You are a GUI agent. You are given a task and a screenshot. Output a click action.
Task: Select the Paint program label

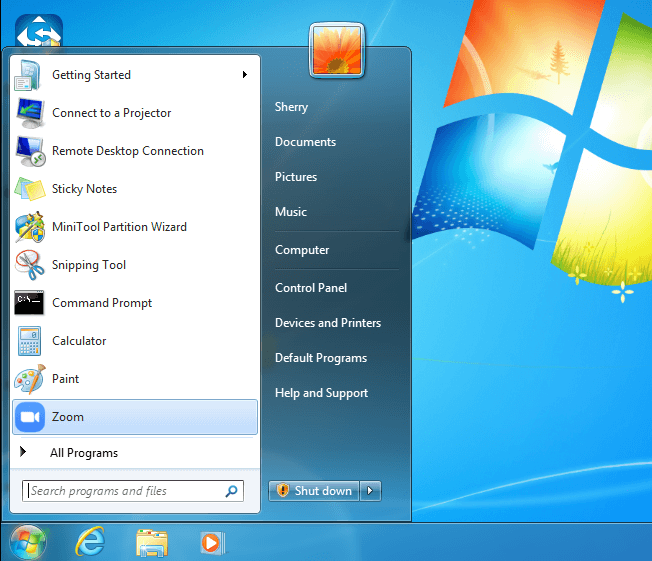tap(65, 379)
